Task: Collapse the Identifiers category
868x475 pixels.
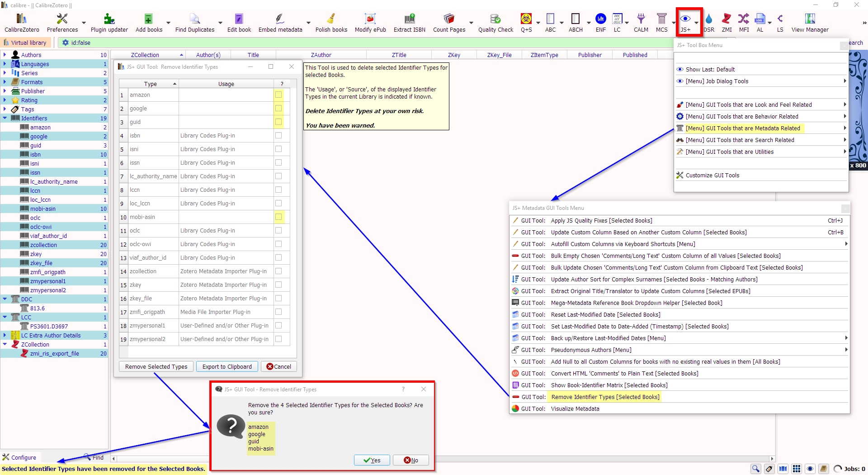Action: click(5, 118)
